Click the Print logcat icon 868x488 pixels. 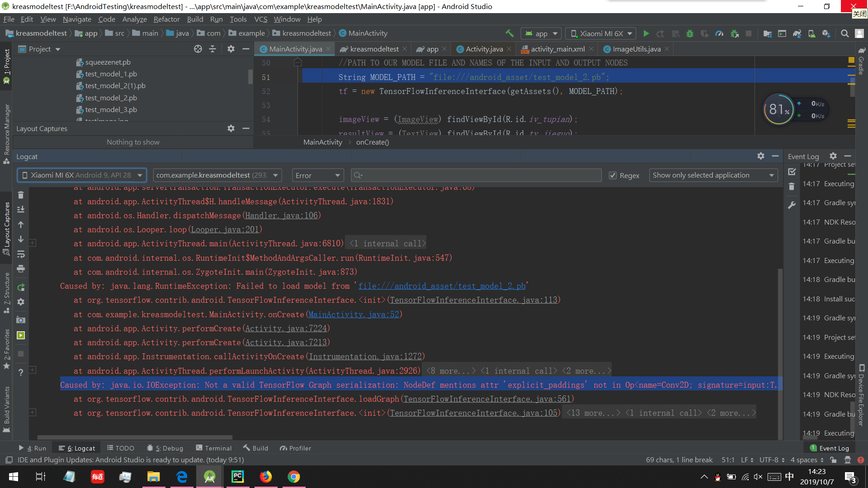[21, 269]
